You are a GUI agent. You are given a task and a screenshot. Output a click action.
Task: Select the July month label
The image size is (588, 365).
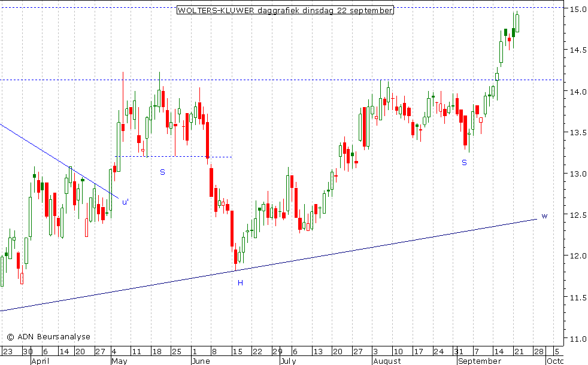[289, 361]
